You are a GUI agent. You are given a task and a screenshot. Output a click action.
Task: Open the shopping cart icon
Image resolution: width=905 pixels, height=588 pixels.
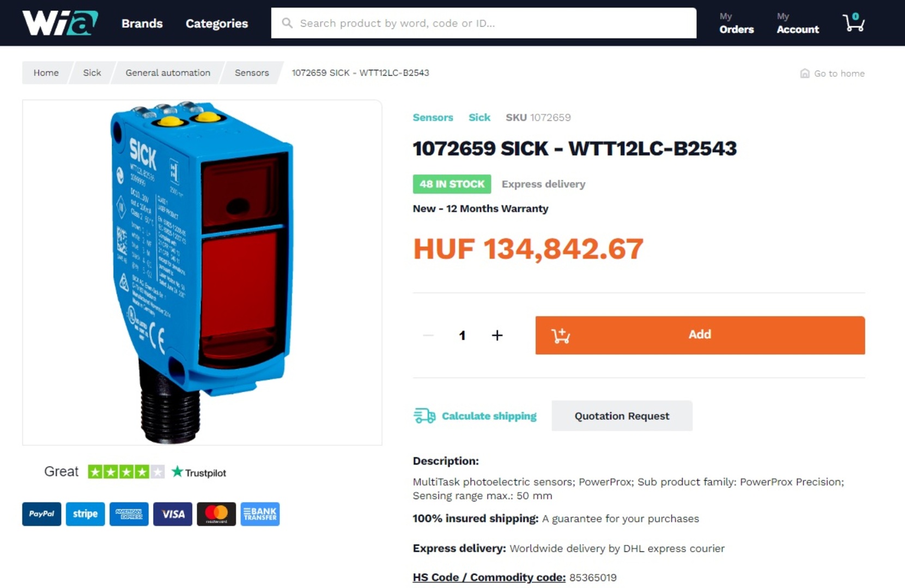tap(853, 23)
